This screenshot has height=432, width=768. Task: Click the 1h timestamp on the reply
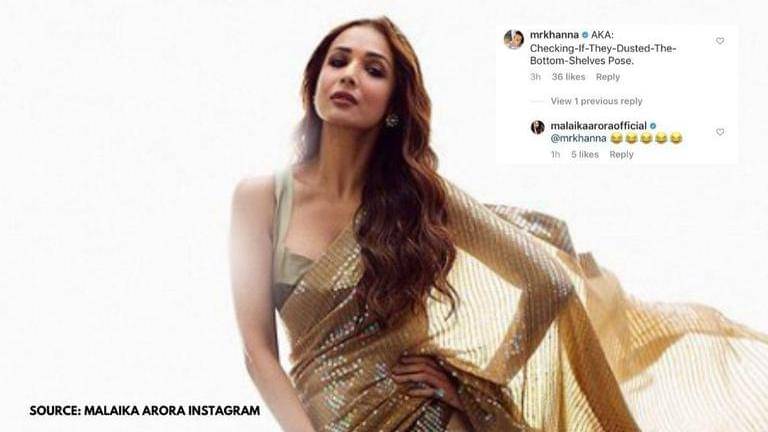[x=555, y=154]
